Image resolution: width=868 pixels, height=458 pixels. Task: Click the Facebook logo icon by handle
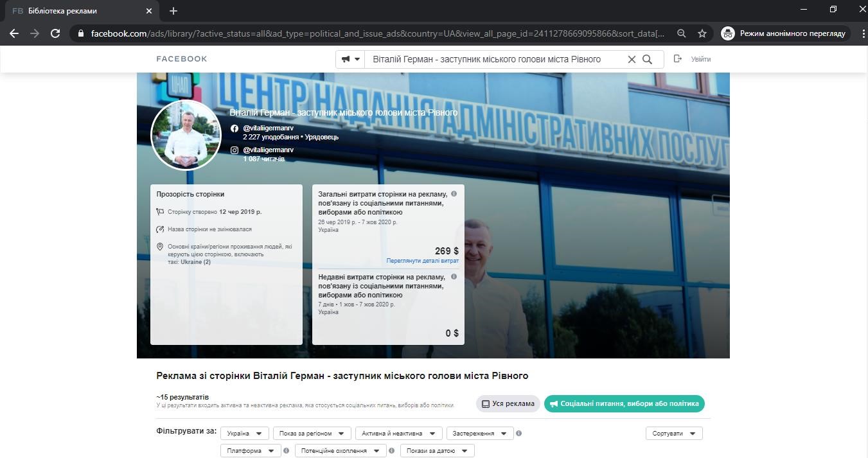point(235,128)
